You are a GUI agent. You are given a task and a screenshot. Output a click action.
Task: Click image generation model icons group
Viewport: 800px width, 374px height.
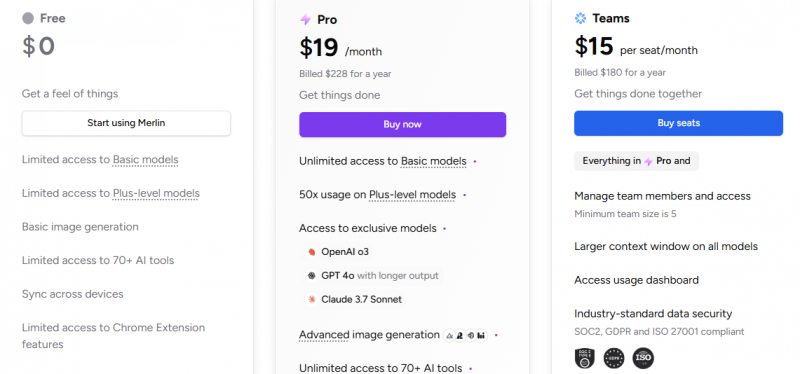[465, 335]
